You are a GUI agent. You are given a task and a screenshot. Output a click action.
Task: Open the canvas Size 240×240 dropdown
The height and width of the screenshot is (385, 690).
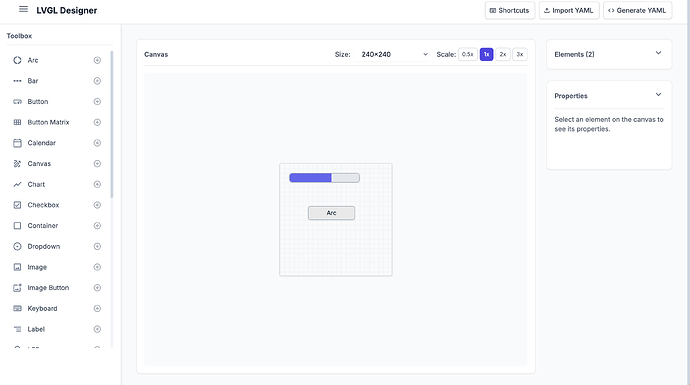coord(393,55)
